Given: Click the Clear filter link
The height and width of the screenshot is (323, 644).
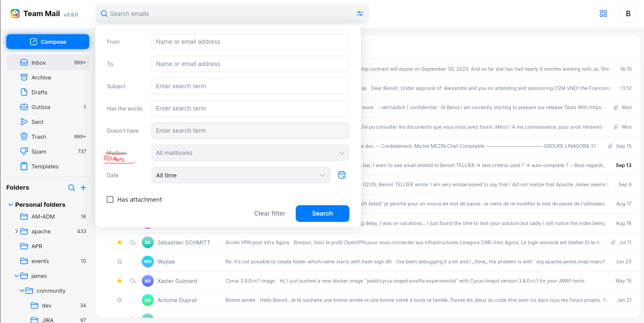Looking at the screenshot, I should tap(269, 213).
